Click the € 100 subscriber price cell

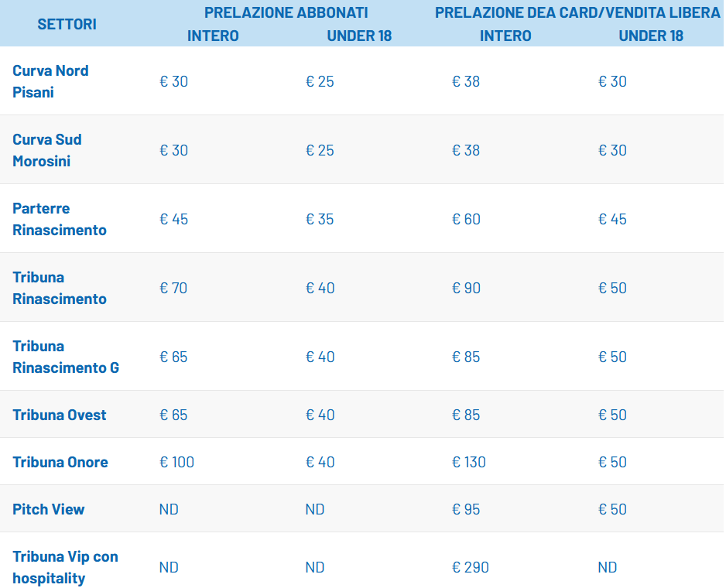click(176, 462)
